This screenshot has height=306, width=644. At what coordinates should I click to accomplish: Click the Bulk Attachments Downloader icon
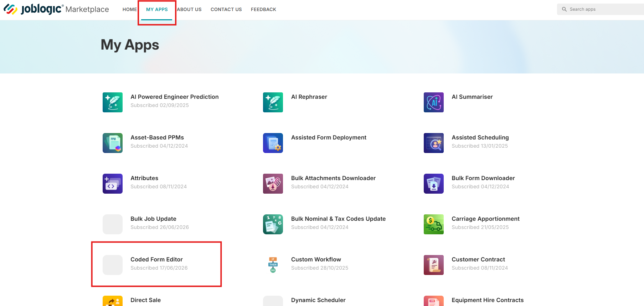click(273, 184)
